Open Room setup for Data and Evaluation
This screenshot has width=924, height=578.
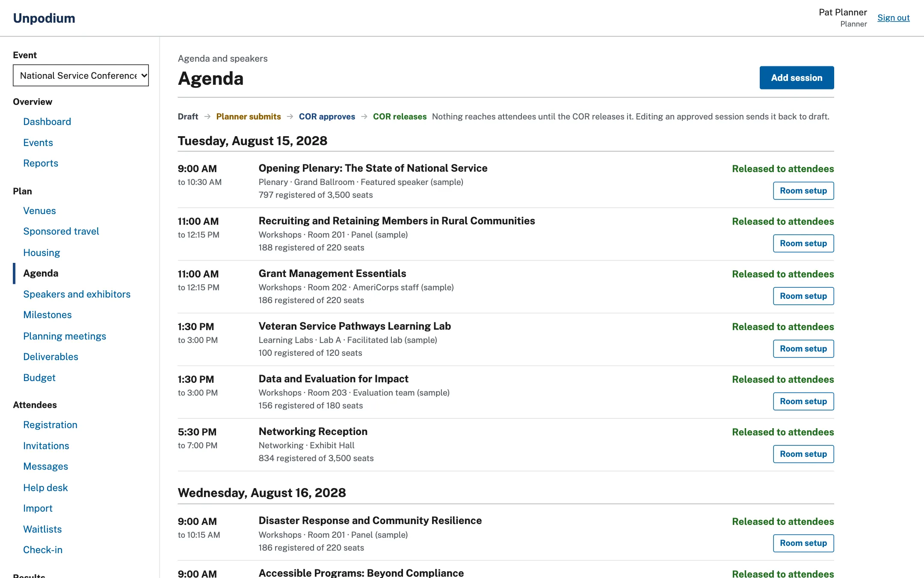[803, 401]
